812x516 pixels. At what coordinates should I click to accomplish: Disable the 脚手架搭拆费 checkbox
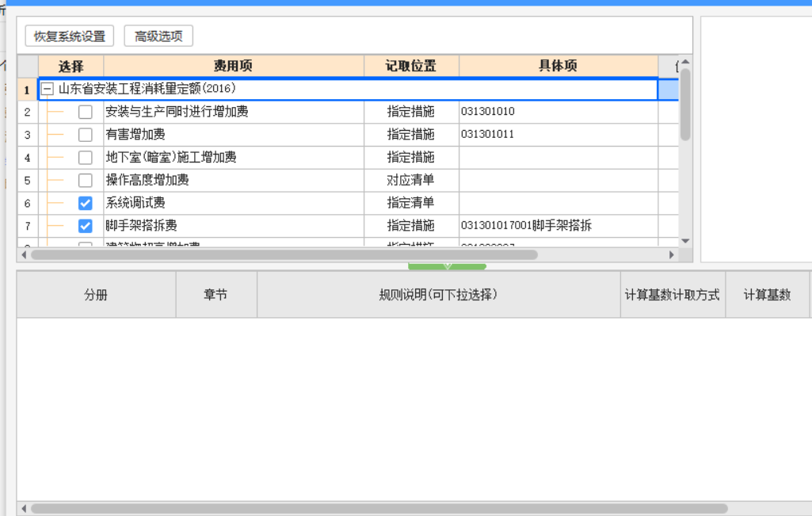86,227
